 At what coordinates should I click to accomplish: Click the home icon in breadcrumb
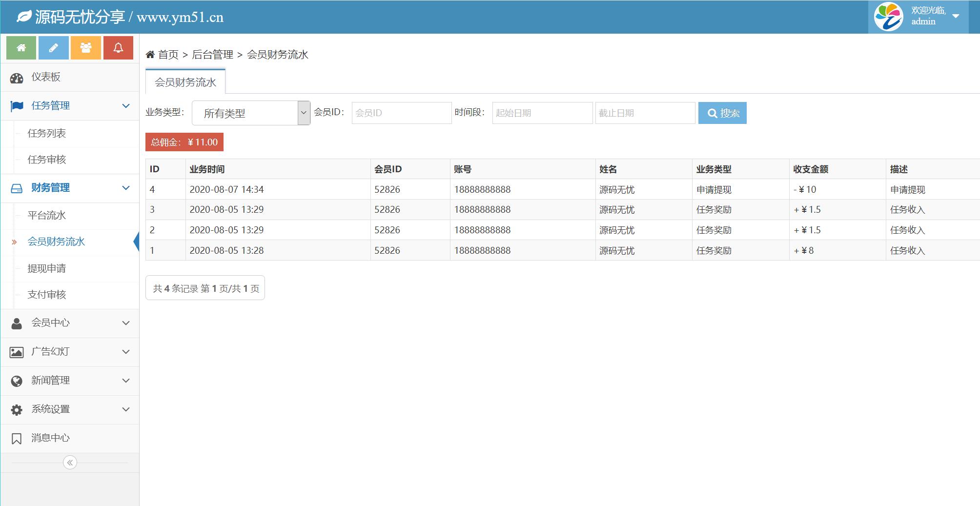(x=150, y=55)
